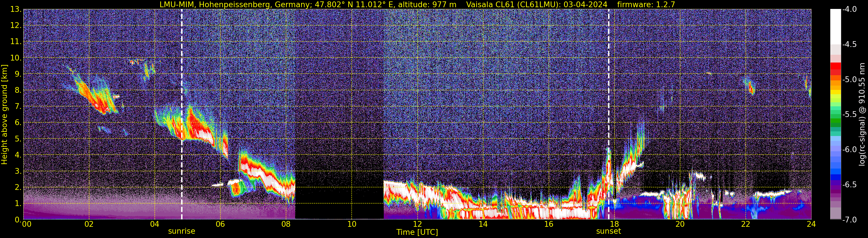
Task: Click the '02' time tick label
Action: (x=89, y=224)
